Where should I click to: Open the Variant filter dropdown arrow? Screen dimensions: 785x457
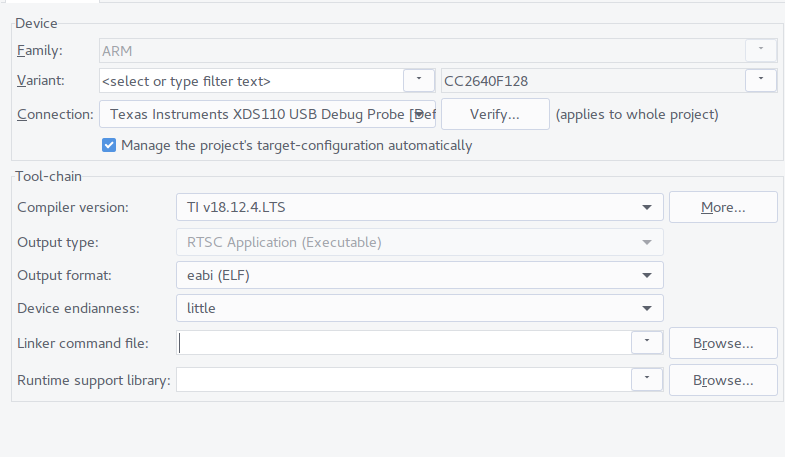pyautogui.click(x=417, y=80)
